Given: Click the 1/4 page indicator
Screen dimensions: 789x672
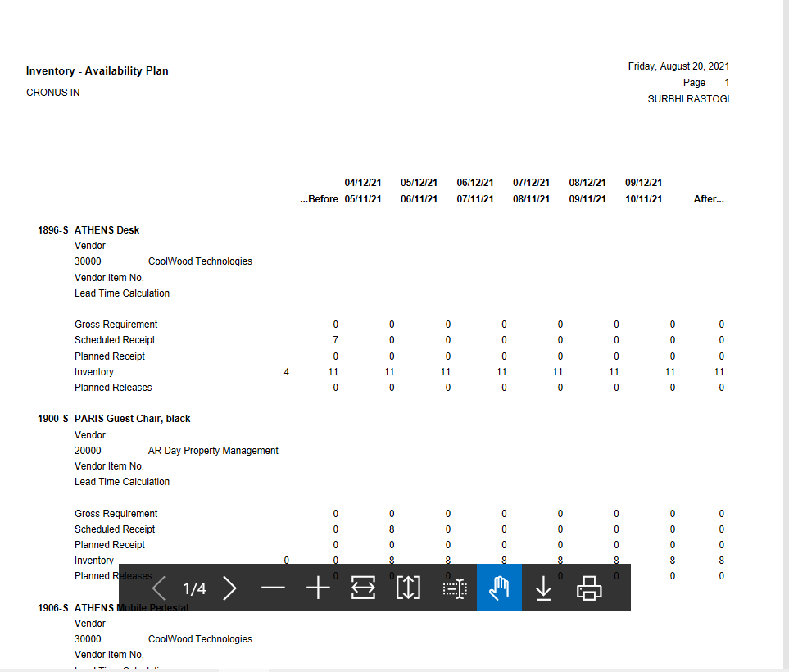Looking at the screenshot, I should pyautogui.click(x=194, y=588).
